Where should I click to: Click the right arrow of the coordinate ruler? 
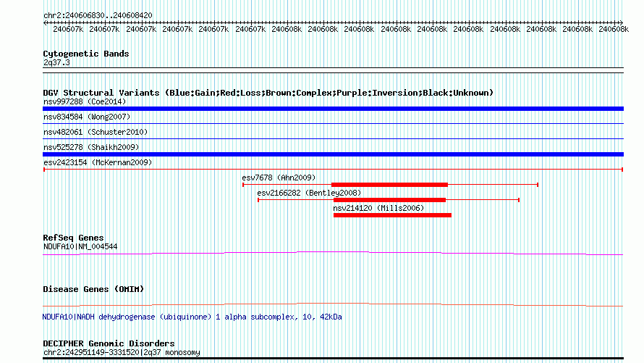(621, 23)
